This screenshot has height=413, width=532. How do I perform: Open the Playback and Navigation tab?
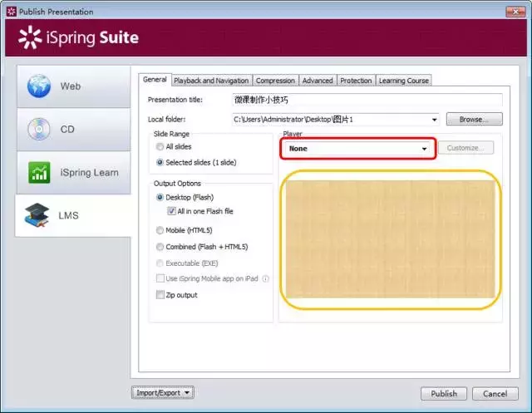[x=211, y=81]
